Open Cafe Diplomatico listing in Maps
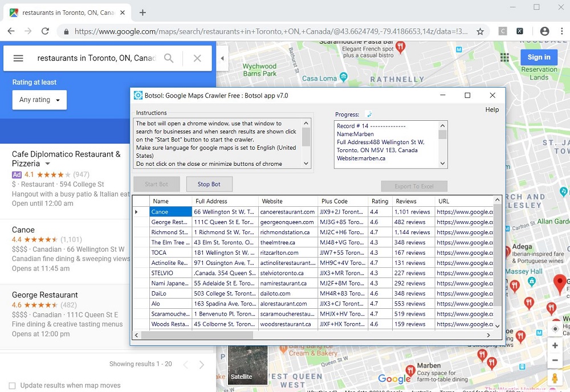The width and height of the screenshot is (570, 392). (66, 159)
